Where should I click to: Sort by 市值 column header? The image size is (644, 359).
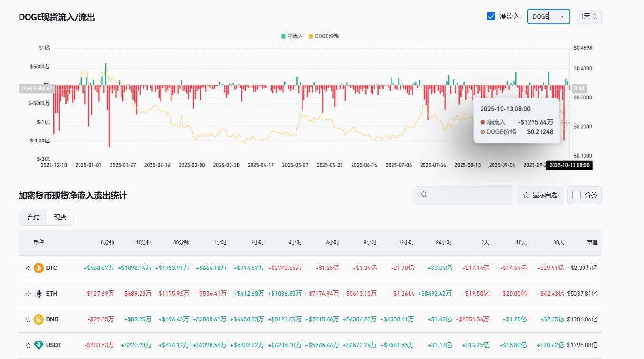[x=592, y=242]
